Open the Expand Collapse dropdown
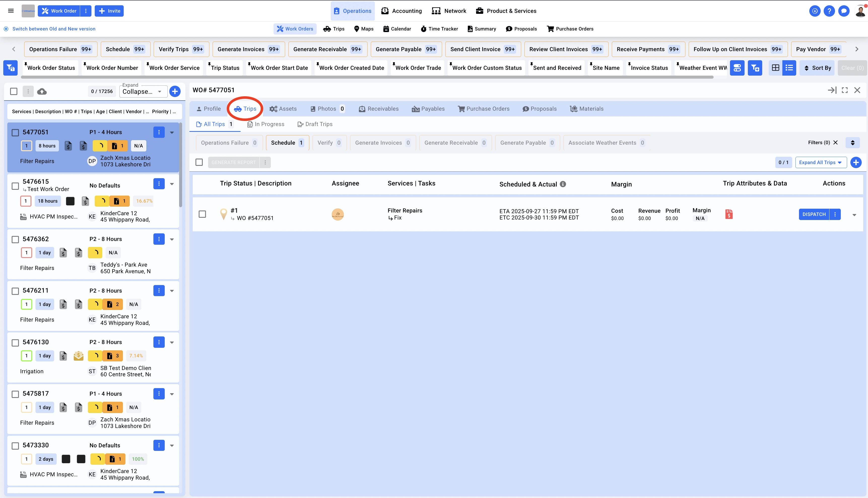868x498 pixels. coord(143,91)
